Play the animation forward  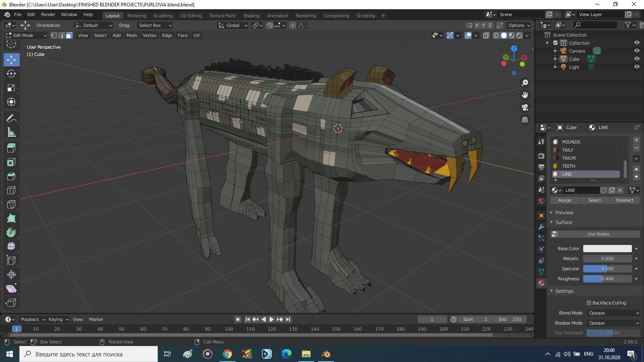click(272, 319)
